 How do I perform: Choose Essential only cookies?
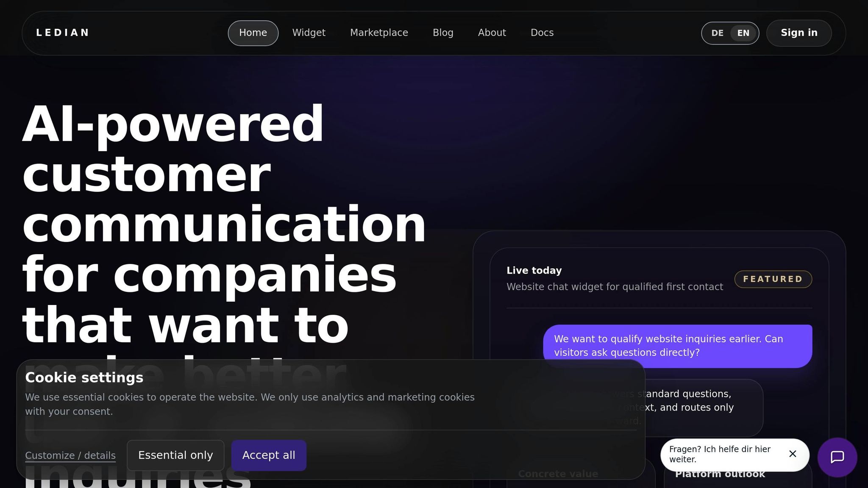[x=175, y=455]
